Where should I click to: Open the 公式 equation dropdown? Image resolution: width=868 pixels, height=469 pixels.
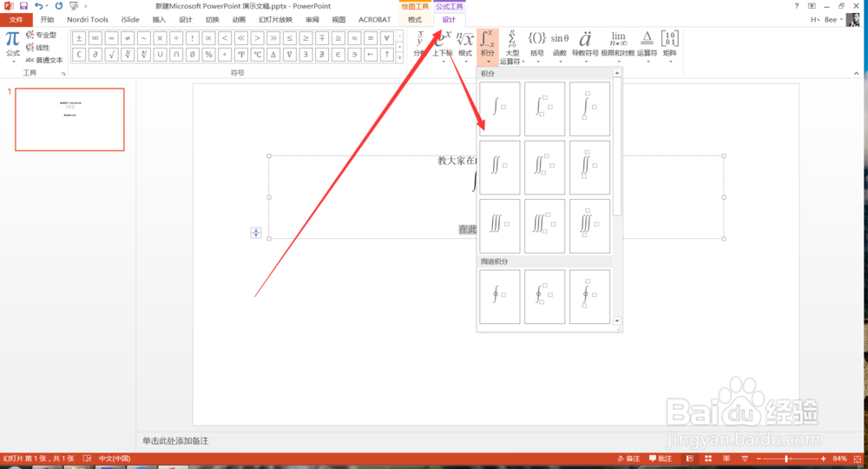point(13,47)
